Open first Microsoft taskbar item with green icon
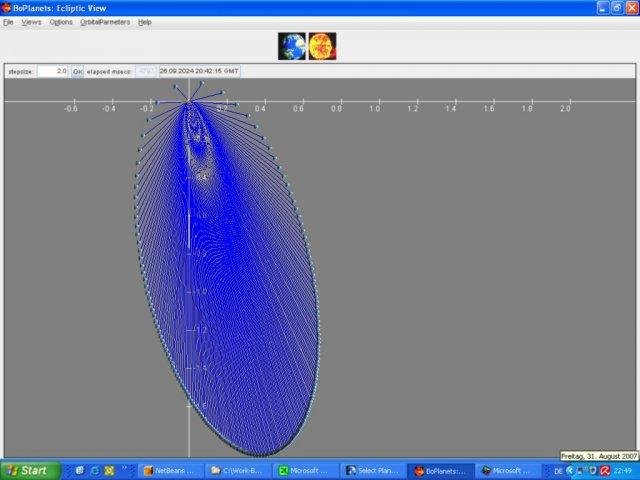Image resolution: width=640 pixels, height=480 pixels. click(307, 470)
